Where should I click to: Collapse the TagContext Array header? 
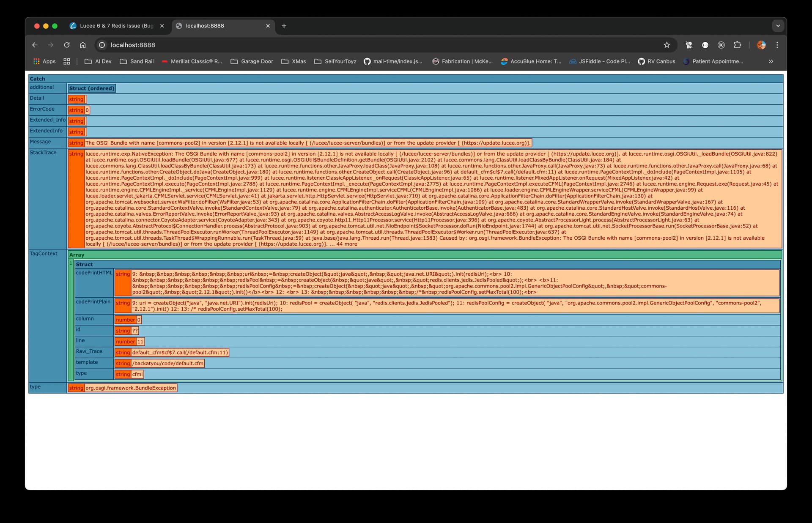click(x=77, y=255)
